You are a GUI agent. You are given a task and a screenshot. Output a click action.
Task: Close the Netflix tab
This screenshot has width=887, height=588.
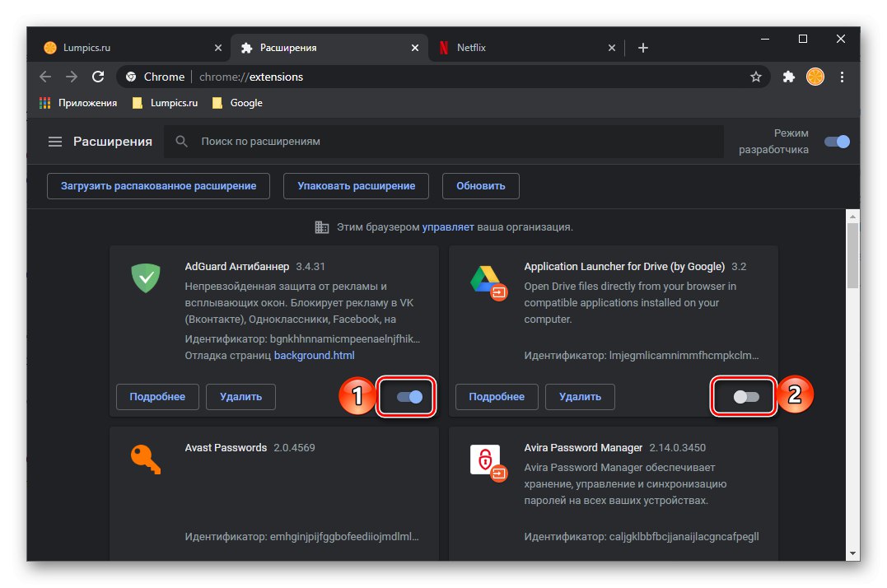tap(611, 48)
